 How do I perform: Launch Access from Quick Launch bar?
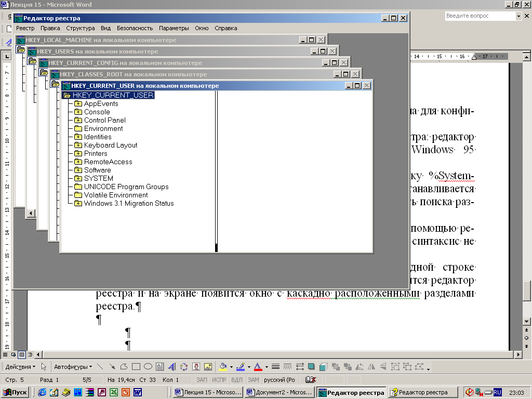[102, 392]
